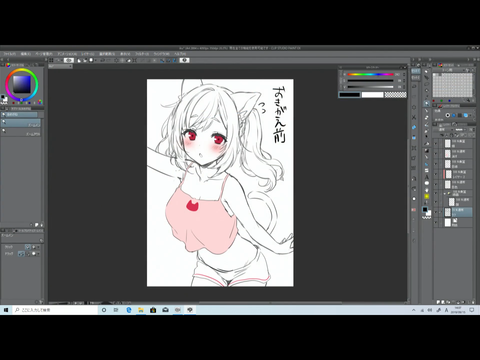Open File Explorer from the taskbar
The width and height of the screenshot is (480, 360).
(141, 310)
